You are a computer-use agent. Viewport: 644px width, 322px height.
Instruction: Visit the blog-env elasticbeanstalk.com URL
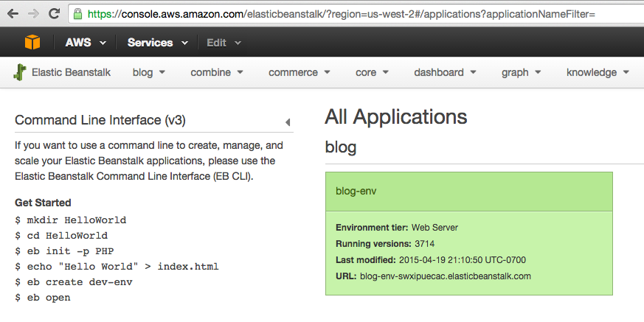pos(445,276)
